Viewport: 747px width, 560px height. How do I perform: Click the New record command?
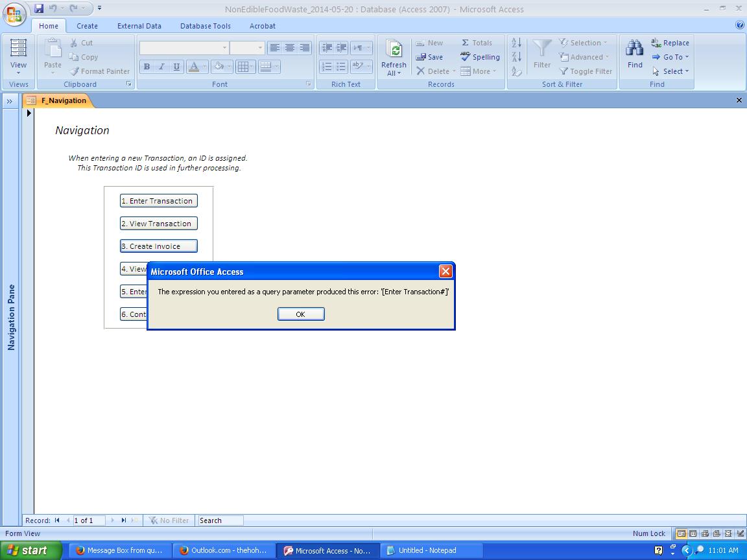tap(429, 43)
